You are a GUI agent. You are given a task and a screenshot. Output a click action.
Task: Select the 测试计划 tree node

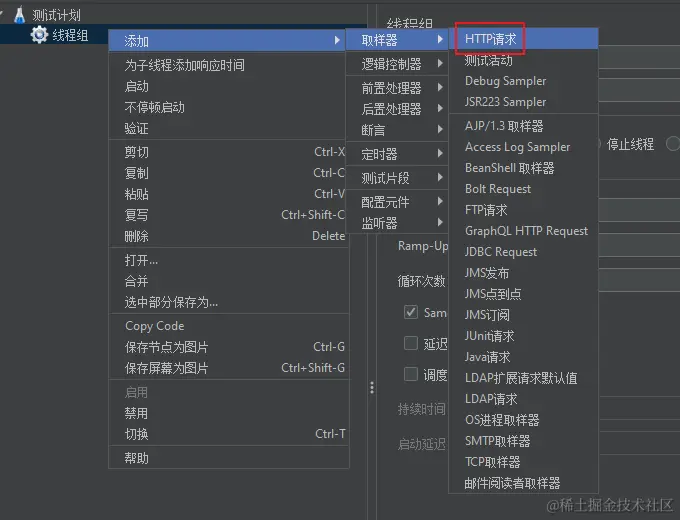tap(56, 15)
